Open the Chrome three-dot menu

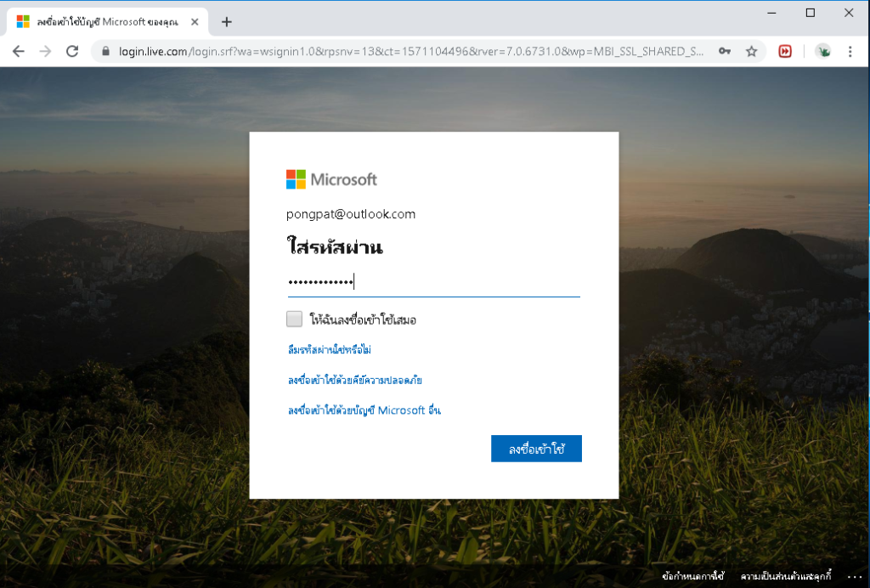coord(850,52)
